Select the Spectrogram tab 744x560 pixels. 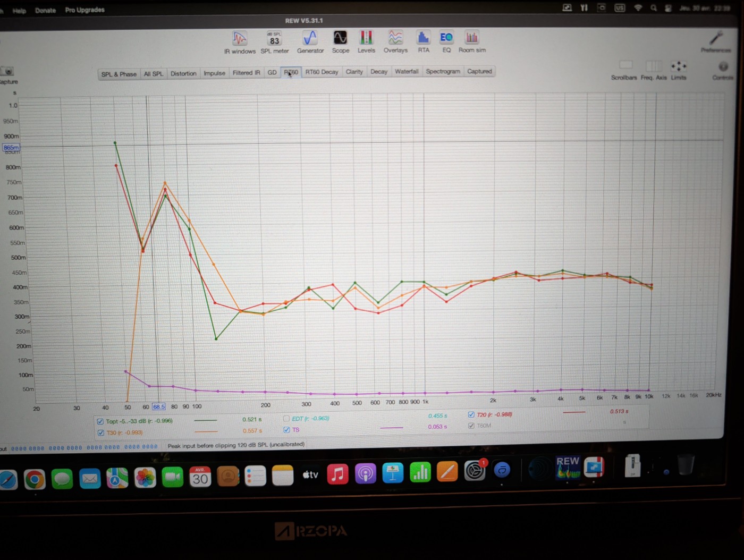pyautogui.click(x=443, y=72)
